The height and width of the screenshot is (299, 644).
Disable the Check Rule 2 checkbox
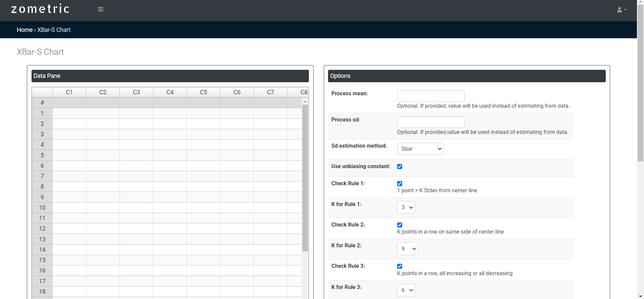(x=399, y=225)
